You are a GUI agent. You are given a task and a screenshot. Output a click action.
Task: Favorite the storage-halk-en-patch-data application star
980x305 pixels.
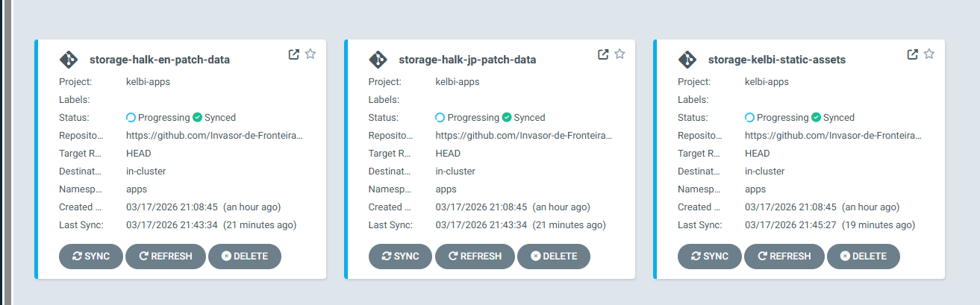[x=310, y=54]
